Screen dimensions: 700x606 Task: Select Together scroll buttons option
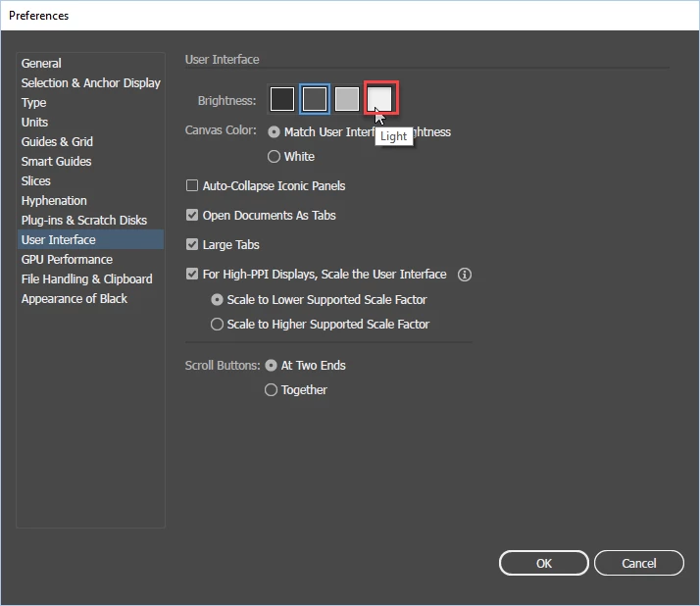click(271, 390)
